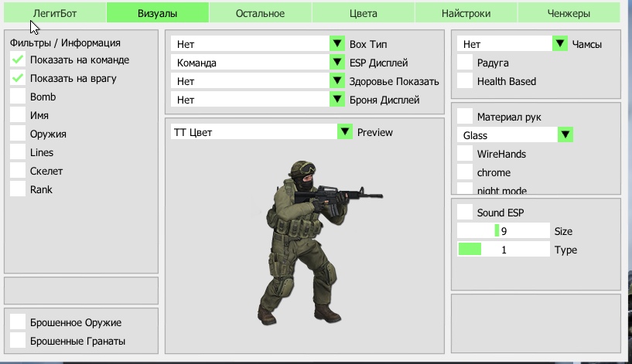The height and width of the screenshot is (364, 632).
Task: Expand the Броня Дисплей dropdown arrow
Action: (x=337, y=99)
